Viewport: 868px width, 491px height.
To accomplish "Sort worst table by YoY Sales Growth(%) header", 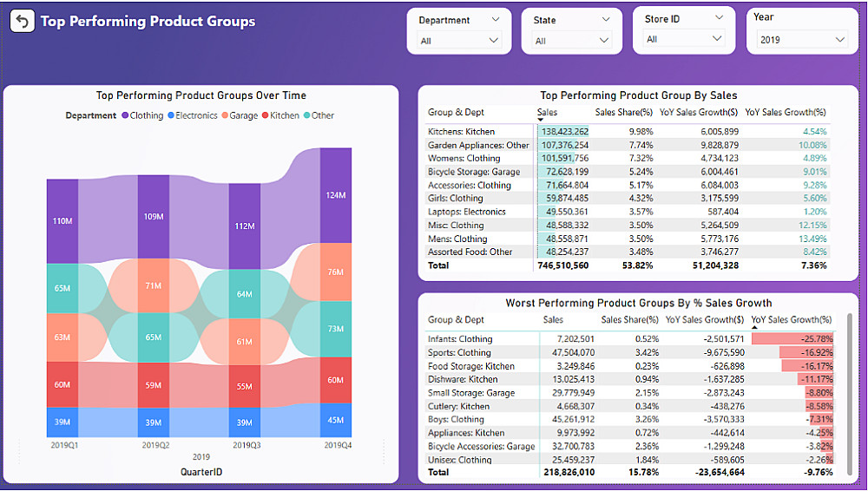I will point(791,320).
